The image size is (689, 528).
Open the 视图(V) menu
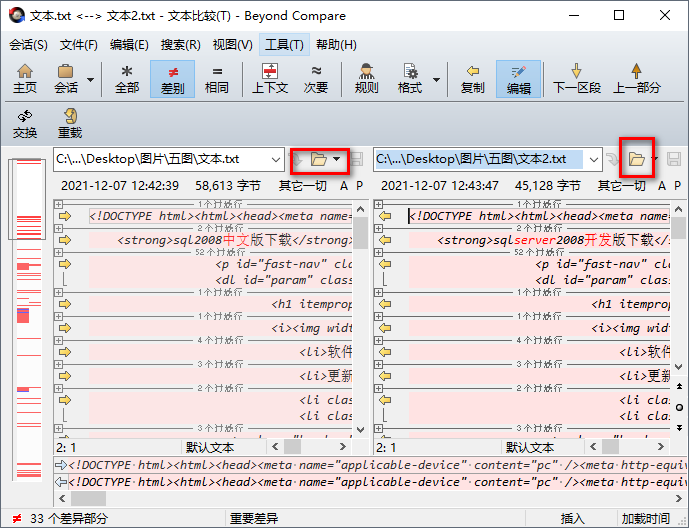(232, 44)
